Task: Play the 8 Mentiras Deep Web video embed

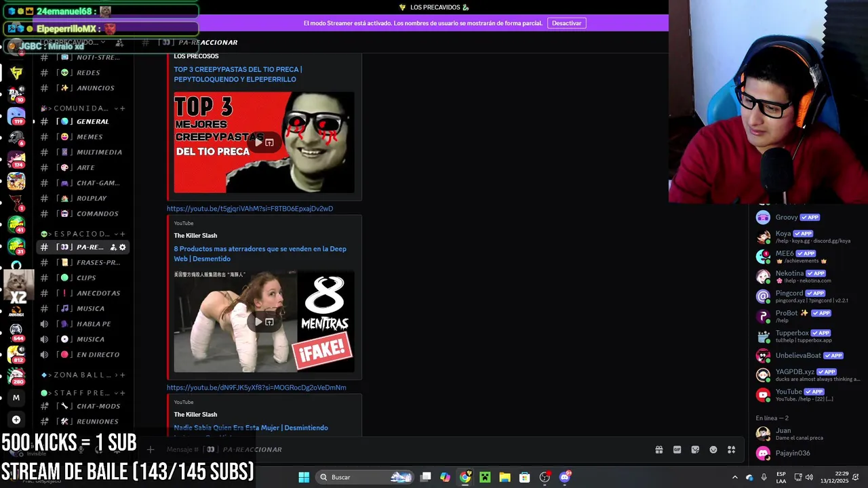Action: point(258,322)
